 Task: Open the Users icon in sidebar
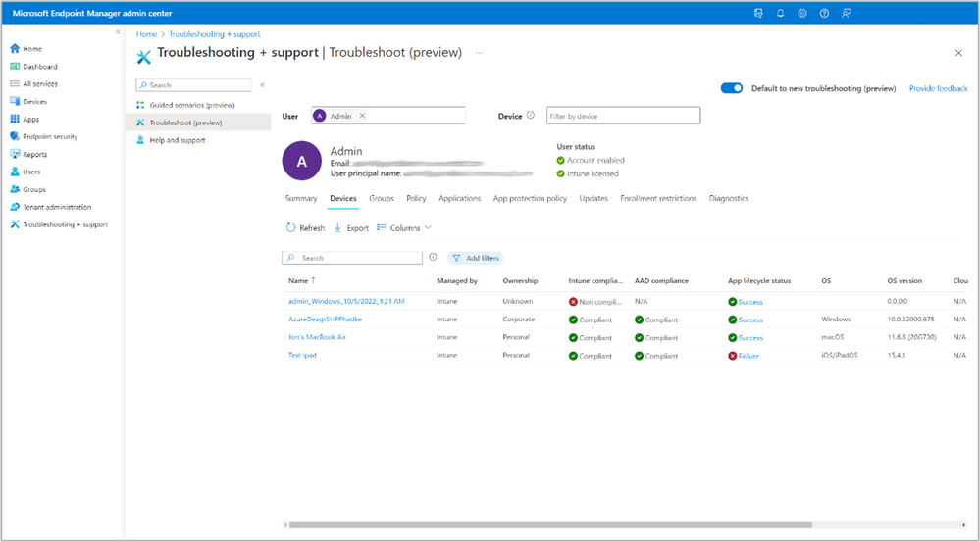click(15, 172)
